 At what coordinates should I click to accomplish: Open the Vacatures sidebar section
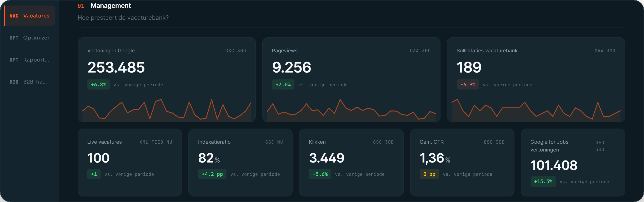[x=30, y=16]
